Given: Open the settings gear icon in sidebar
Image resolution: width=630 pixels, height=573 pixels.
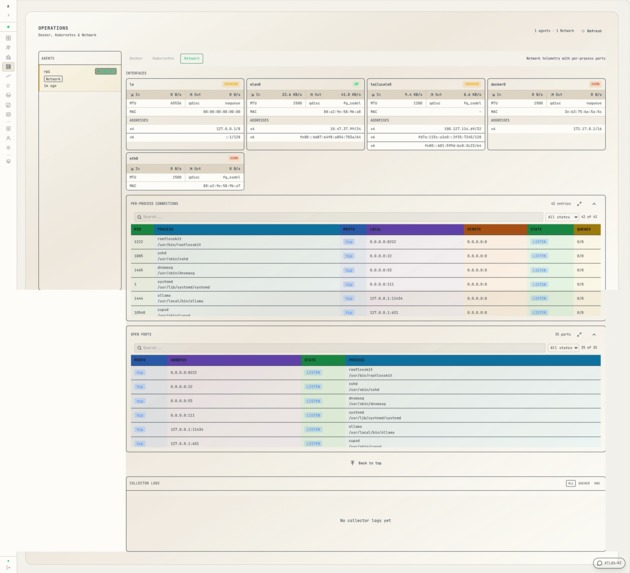Looking at the screenshot, I should pos(8,148).
